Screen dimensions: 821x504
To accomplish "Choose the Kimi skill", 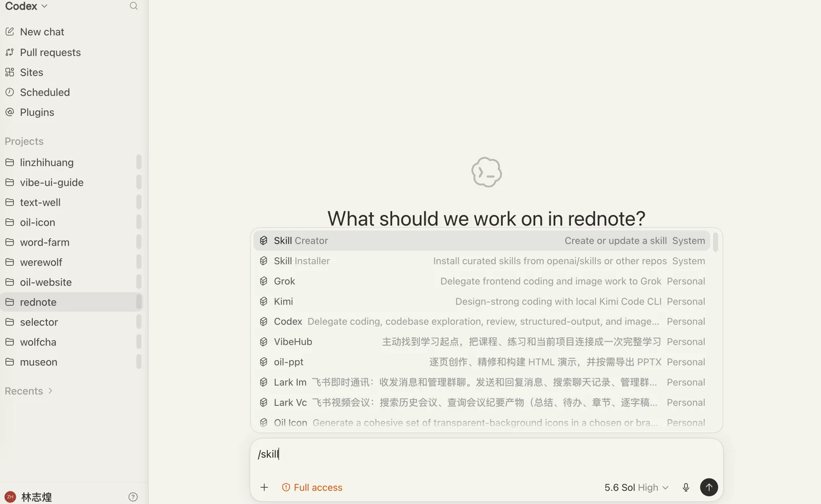I will 482,301.
